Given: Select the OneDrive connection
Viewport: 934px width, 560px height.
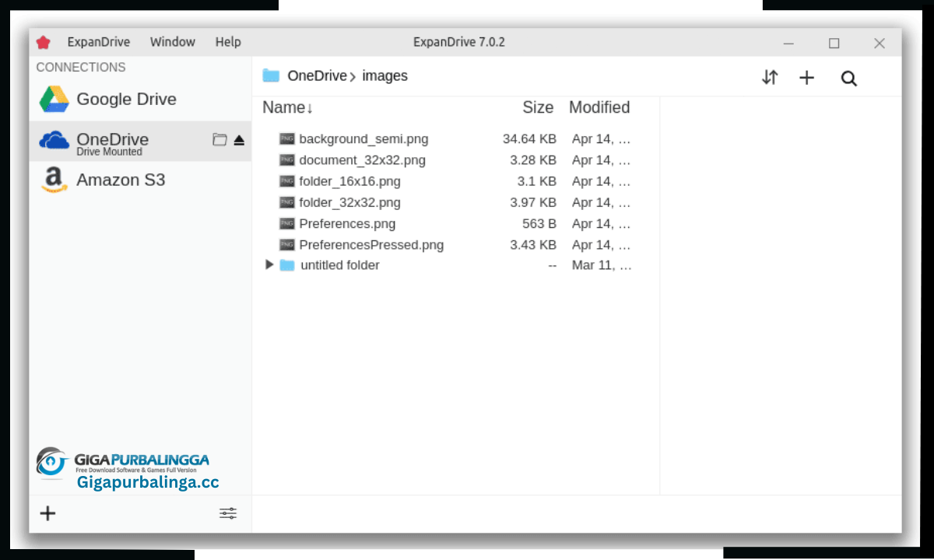Looking at the screenshot, I should pos(140,141).
